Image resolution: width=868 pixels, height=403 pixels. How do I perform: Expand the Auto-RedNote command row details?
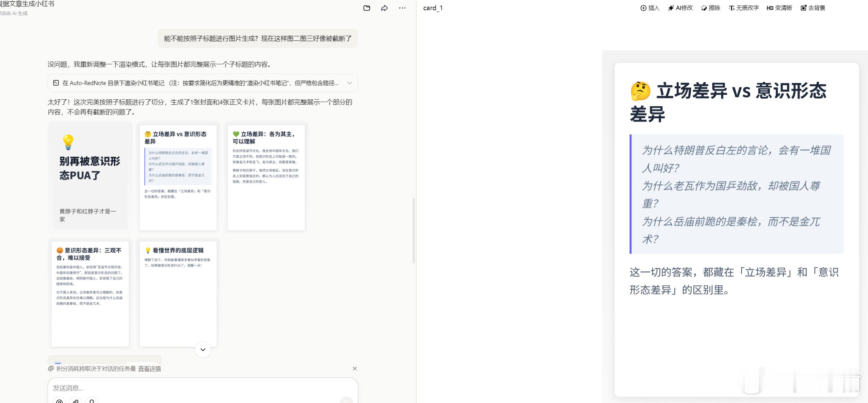coord(200,83)
